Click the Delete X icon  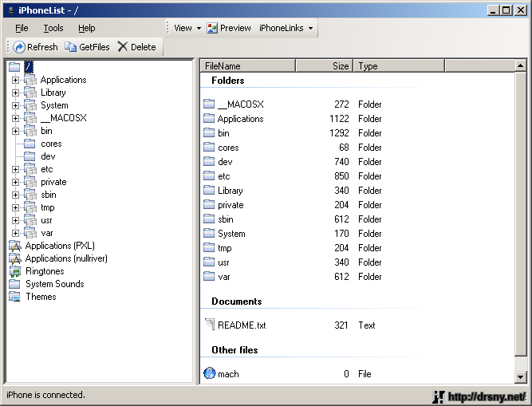click(123, 46)
